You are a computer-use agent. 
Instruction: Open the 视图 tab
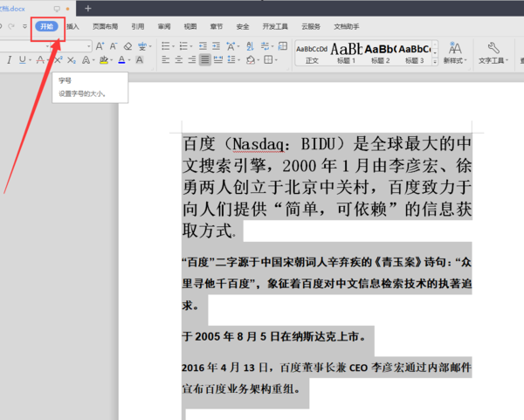190,26
